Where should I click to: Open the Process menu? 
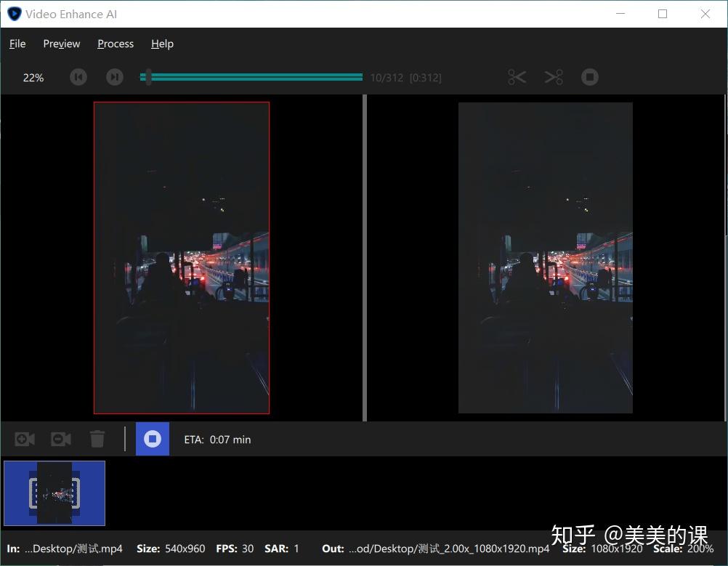[x=115, y=44]
